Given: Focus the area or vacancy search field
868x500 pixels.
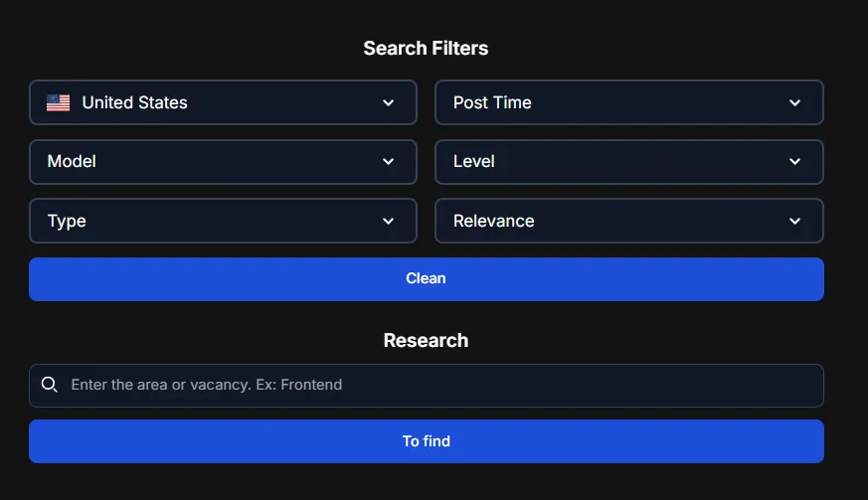Looking at the screenshot, I should [427, 386].
